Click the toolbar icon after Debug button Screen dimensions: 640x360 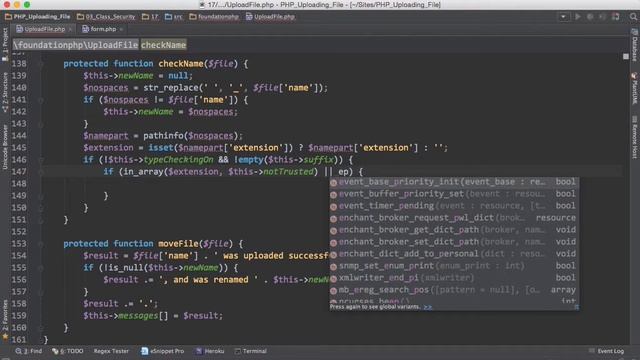(602, 17)
